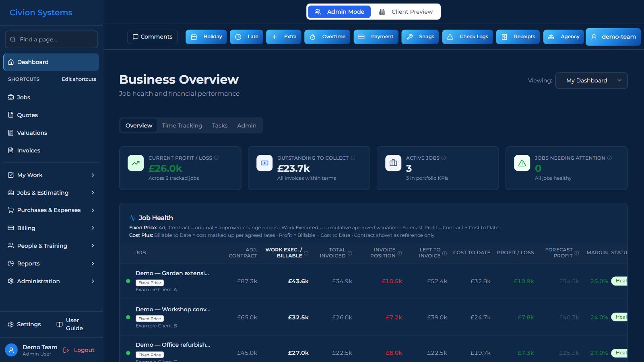Image resolution: width=644 pixels, height=362 pixels.
Task: Click the info icon next to Invoice Position
Action: [400, 253]
